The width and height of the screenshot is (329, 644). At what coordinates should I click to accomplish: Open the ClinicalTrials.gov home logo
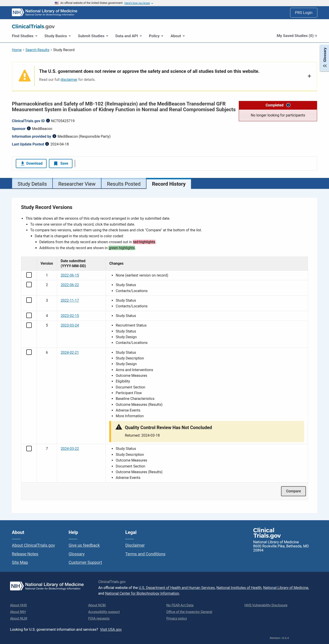tap(33, 26)
